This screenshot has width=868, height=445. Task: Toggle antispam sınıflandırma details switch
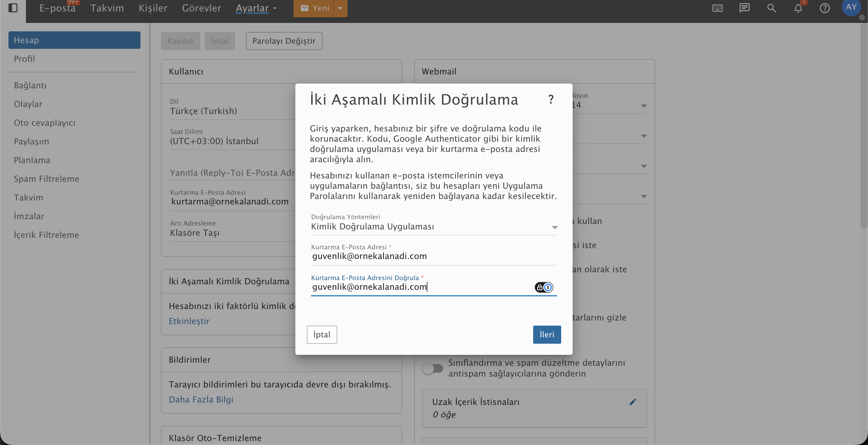[x=433, y=368]
